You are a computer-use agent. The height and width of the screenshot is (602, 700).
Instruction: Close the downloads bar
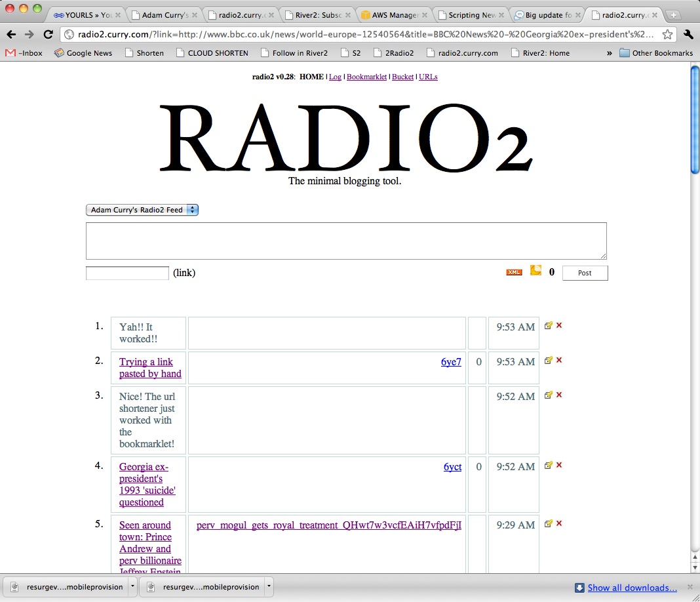(690, 587)
